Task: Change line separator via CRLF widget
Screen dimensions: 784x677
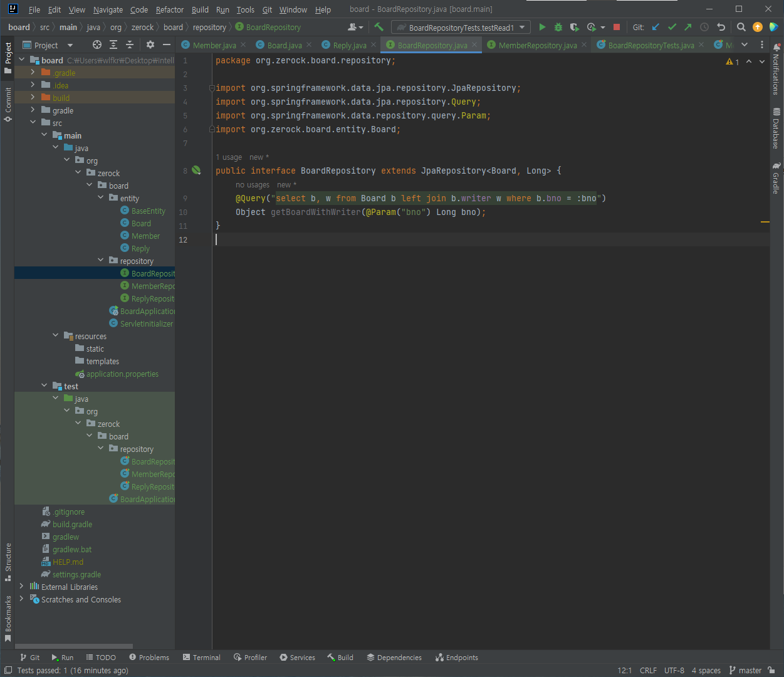Action: coord(648,670)
